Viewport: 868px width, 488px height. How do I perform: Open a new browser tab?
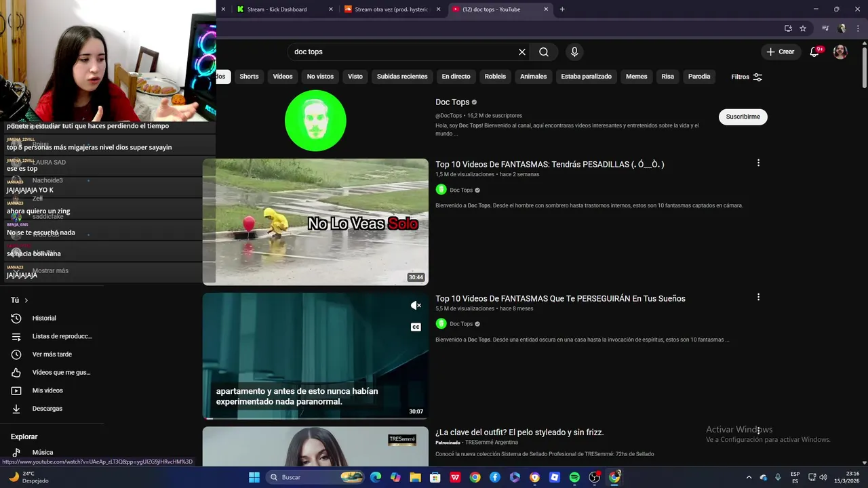[x=562, y=9]
